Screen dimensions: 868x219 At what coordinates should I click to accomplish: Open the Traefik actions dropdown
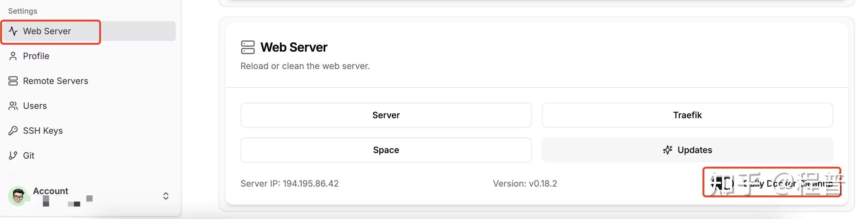pos(687,115)
